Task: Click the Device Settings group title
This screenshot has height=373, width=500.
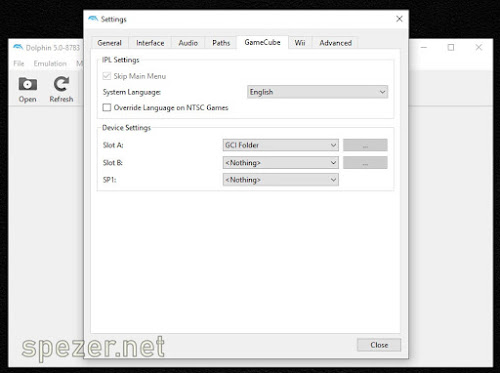Action: click(126, 128)
